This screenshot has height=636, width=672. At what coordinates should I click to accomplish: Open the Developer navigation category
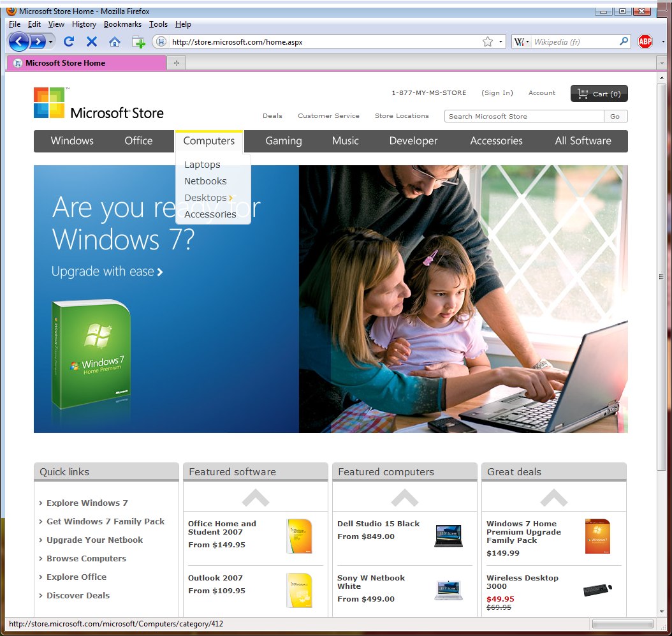point(414,141)
